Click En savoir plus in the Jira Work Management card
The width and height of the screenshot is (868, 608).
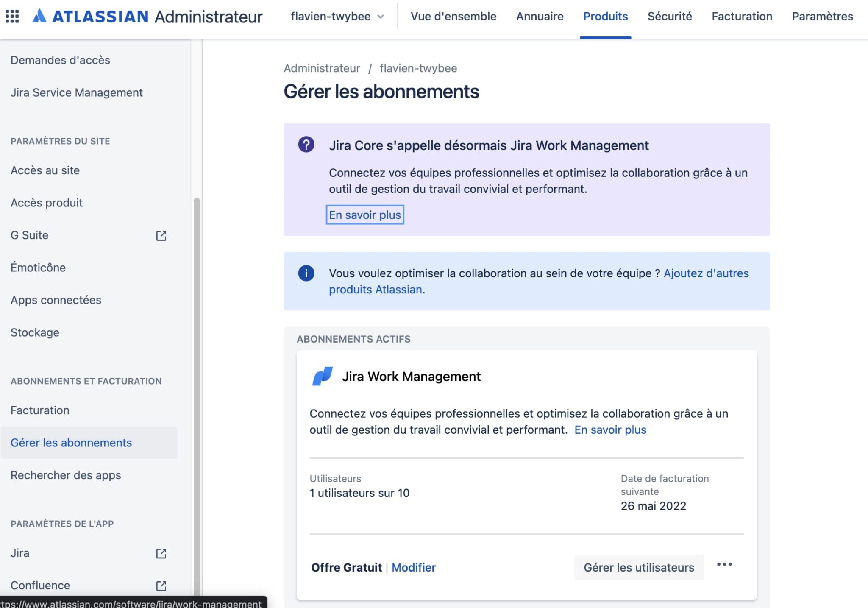[610, 430]
